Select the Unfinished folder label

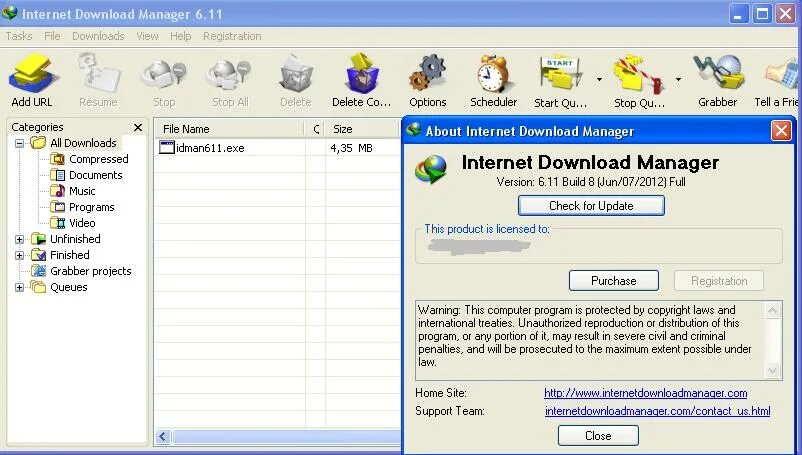tap(75, 239)
